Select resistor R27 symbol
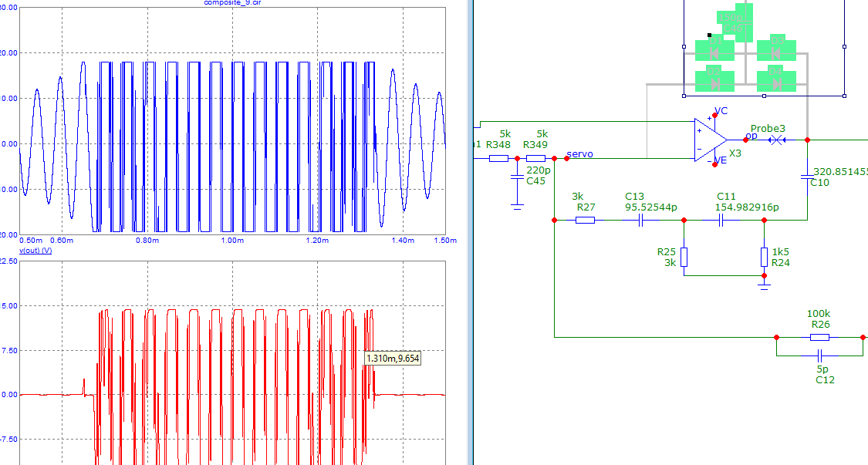This screenshot has height=465, width=868. pos(585,221)
